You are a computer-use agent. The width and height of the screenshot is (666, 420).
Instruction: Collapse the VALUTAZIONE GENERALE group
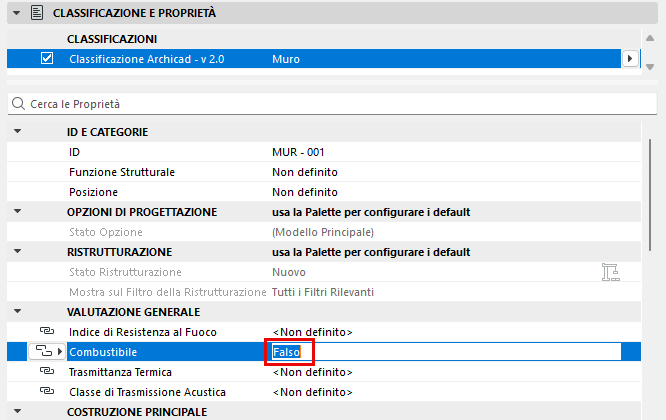pyautogui.click(x=17, y=311)
